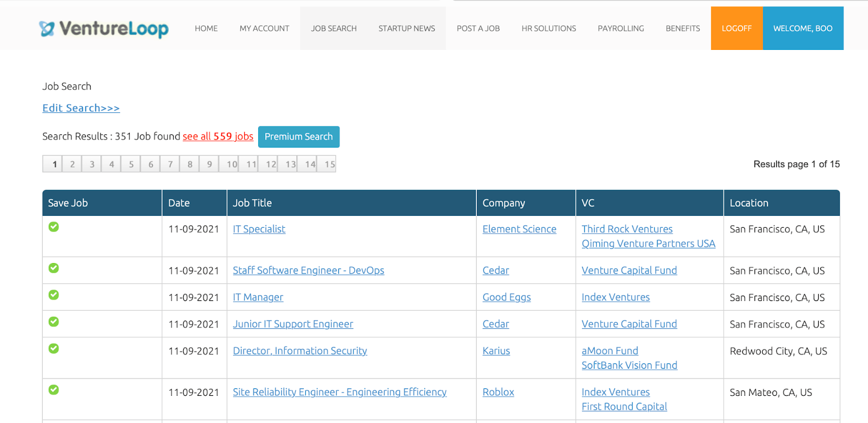Click the Premium Search button
The width and height of the screenshot is (868, 423).
click(299, 137)
